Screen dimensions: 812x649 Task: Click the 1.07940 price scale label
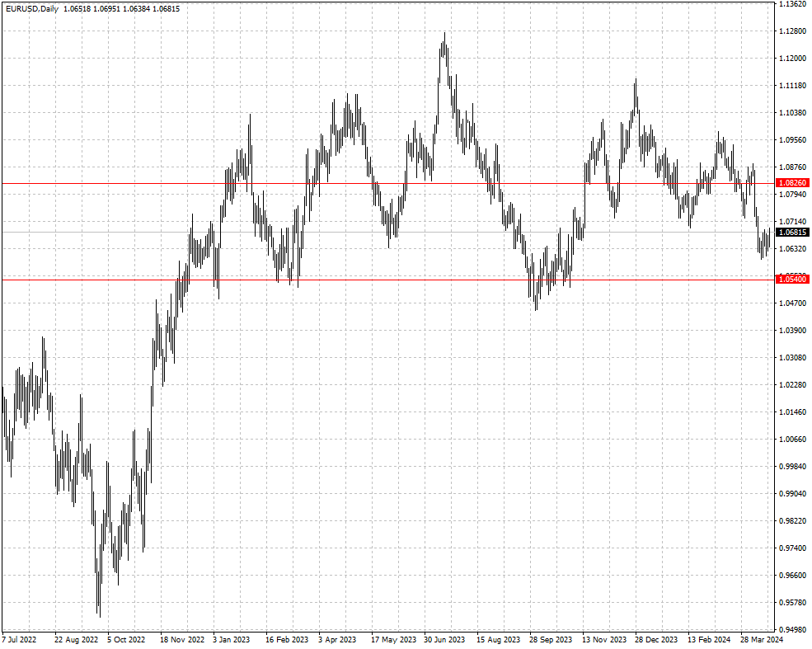pos(792,195)
